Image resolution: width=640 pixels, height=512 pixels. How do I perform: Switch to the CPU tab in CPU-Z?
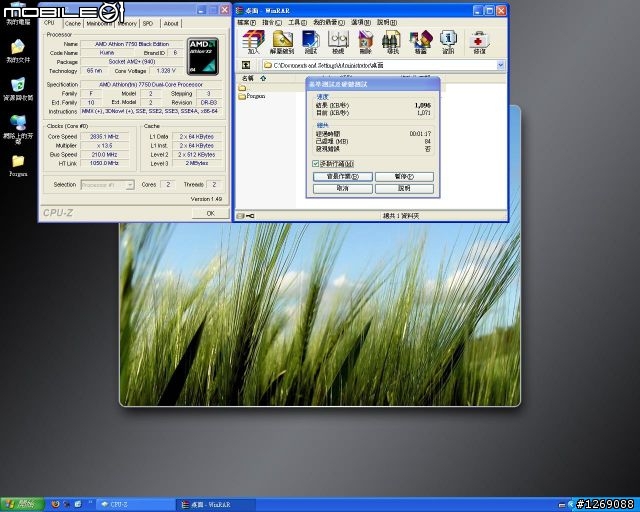point(50,23)
